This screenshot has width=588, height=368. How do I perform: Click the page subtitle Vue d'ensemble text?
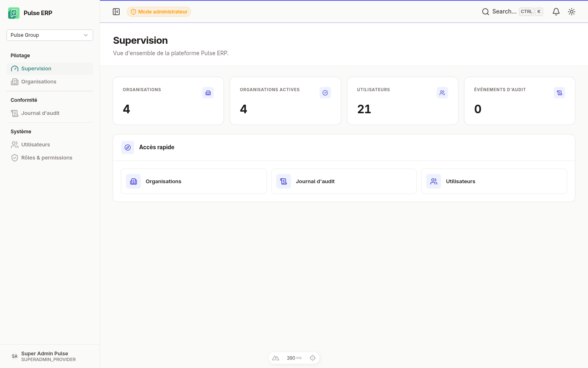coord(171,53)
